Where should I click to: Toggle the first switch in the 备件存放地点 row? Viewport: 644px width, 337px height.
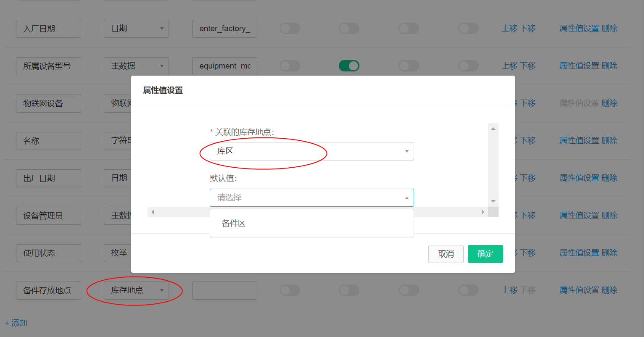point(290,290)
